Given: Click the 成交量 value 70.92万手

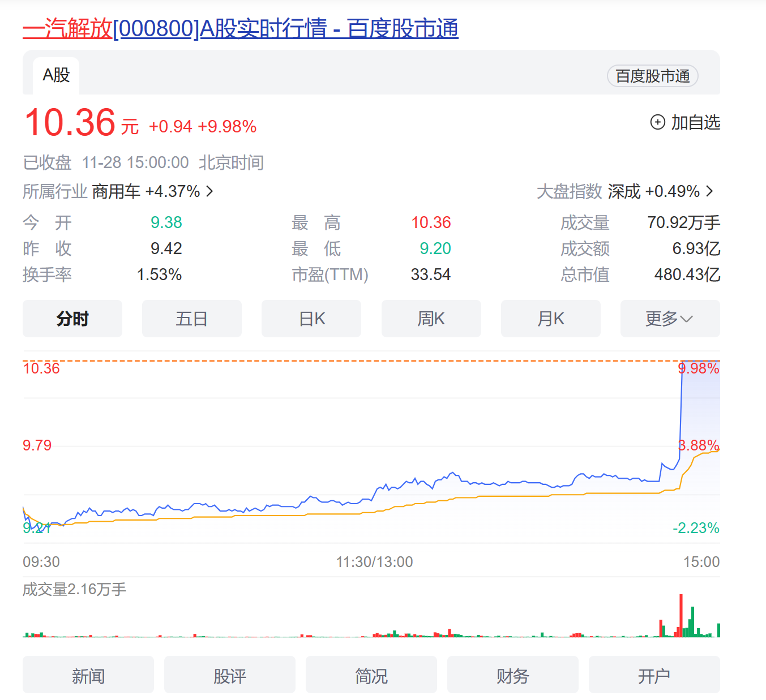Looking at the screenshot, I should coord(684,222).
